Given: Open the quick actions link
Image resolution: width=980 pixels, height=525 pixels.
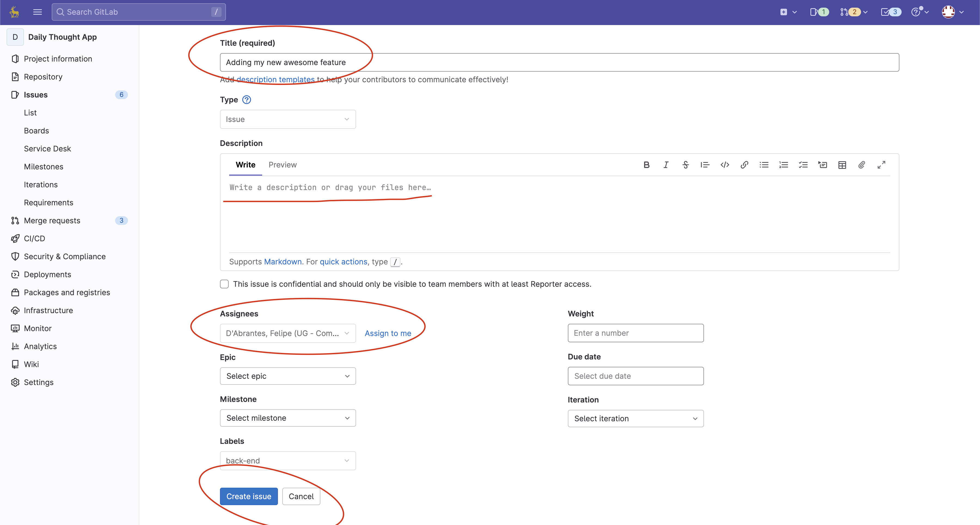Looking at the screenshot, I should [x=343, y=261].
